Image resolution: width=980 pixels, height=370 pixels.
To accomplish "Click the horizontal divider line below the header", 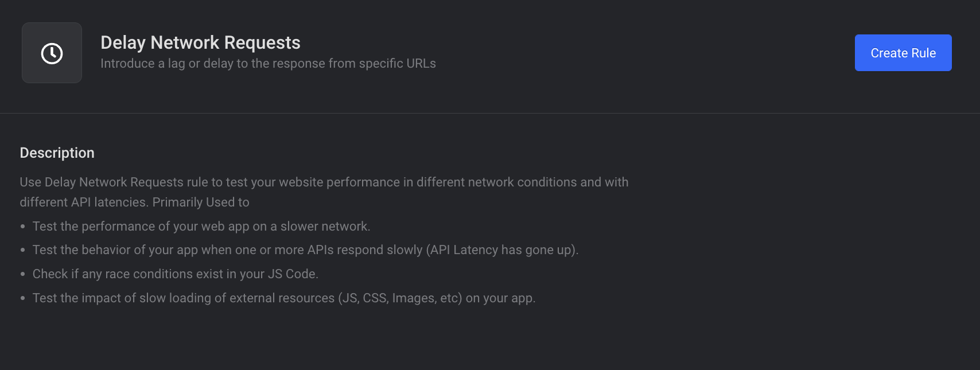I will point(490,113).
